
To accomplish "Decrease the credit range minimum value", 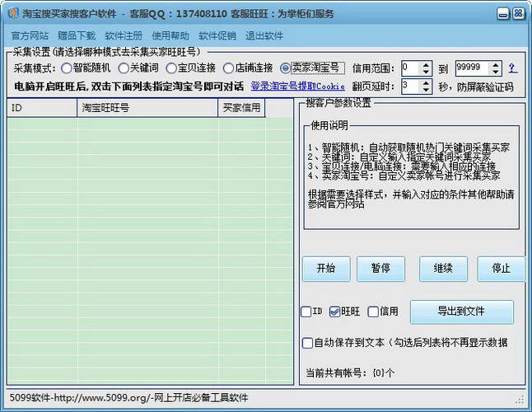I will [x=426, y=72].
